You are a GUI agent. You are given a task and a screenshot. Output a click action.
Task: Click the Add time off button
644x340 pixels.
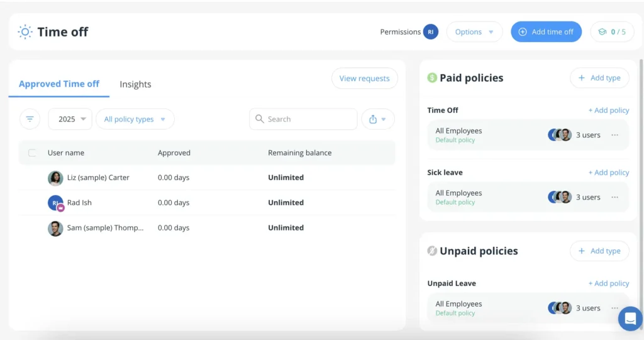click(545, 31)
